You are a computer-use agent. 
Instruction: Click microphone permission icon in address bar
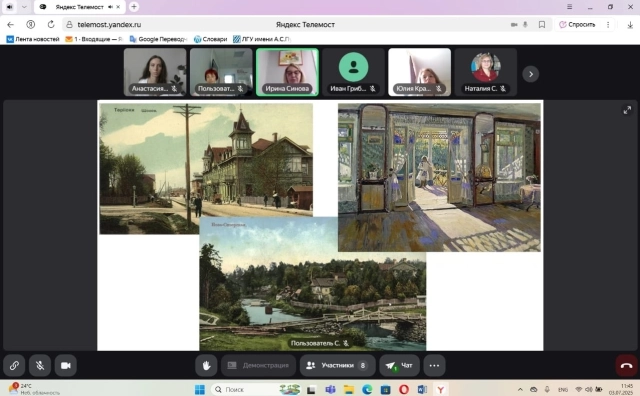pos(525,24)
